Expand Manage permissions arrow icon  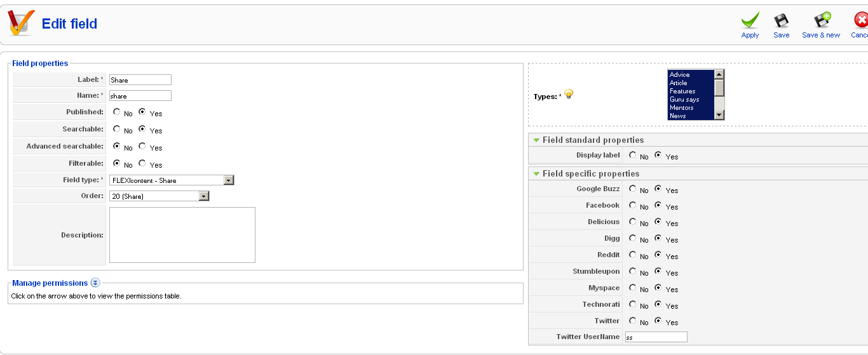(x=95, y=283)
